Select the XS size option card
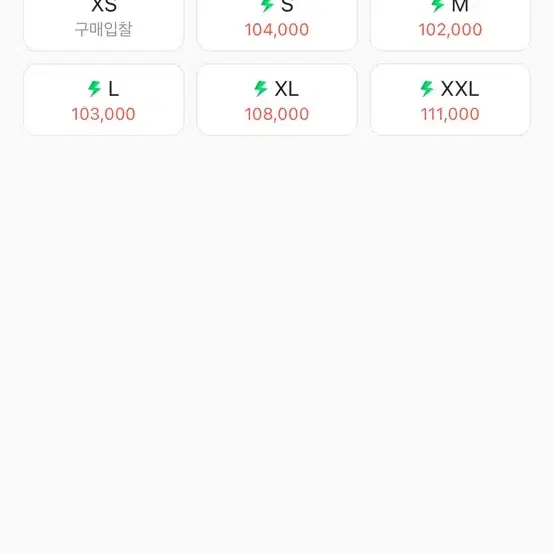Image resolution: width=554 pixels, height=554 pixels. tap(104, 25)
